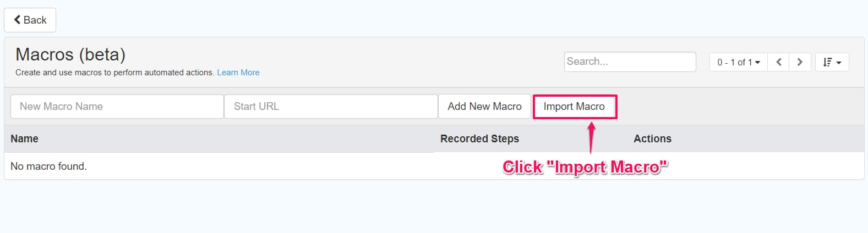The image size is (868, 233).
Task: Click the Import Macro button
Action: coord(574,107)
